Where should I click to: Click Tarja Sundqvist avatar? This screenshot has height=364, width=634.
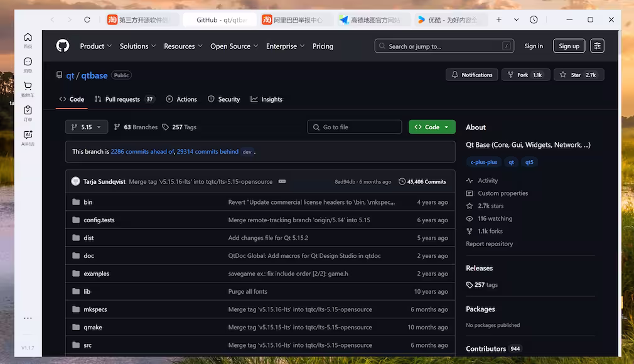75,181
